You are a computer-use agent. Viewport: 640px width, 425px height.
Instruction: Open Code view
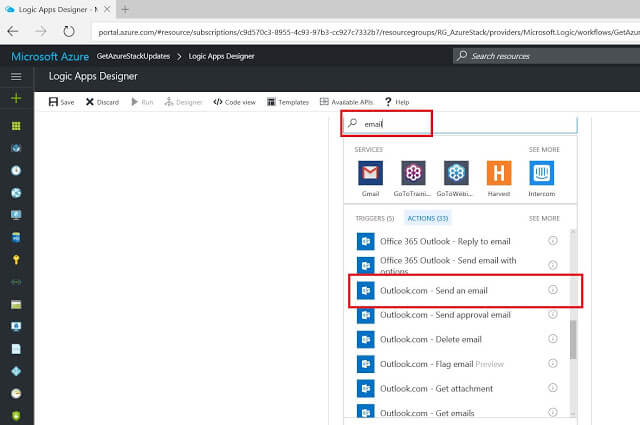tap(234, 102)
